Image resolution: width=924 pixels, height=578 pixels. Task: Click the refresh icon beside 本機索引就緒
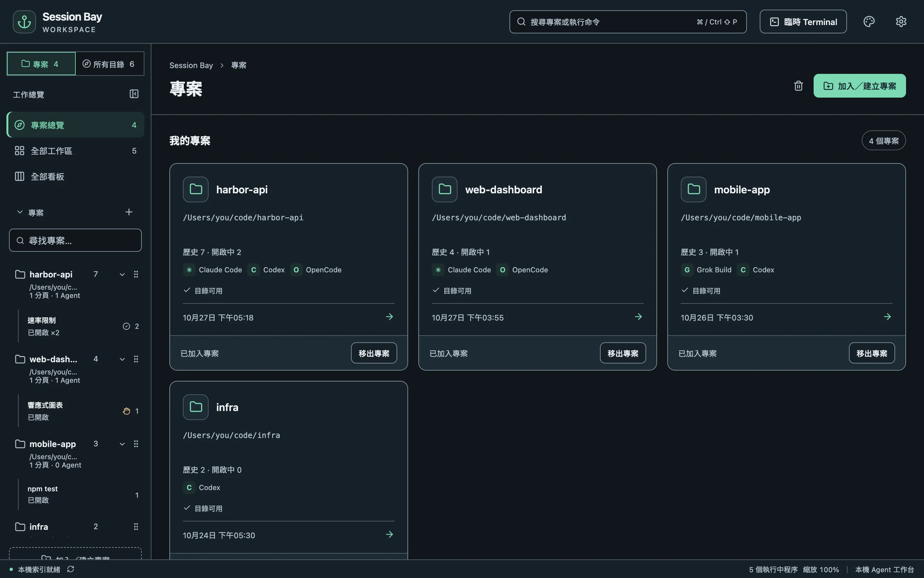tap(71, 569)
